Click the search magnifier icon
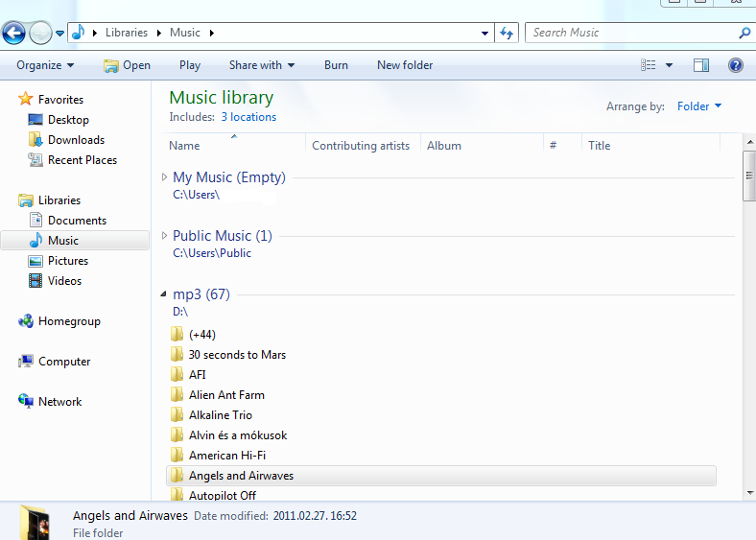 (744, 33)
